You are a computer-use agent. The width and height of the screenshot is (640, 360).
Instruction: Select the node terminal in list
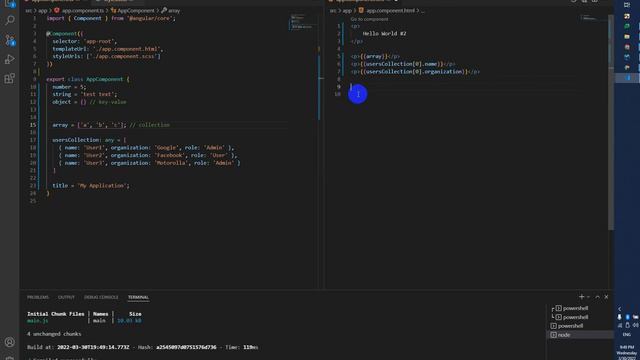click(580, 335)
